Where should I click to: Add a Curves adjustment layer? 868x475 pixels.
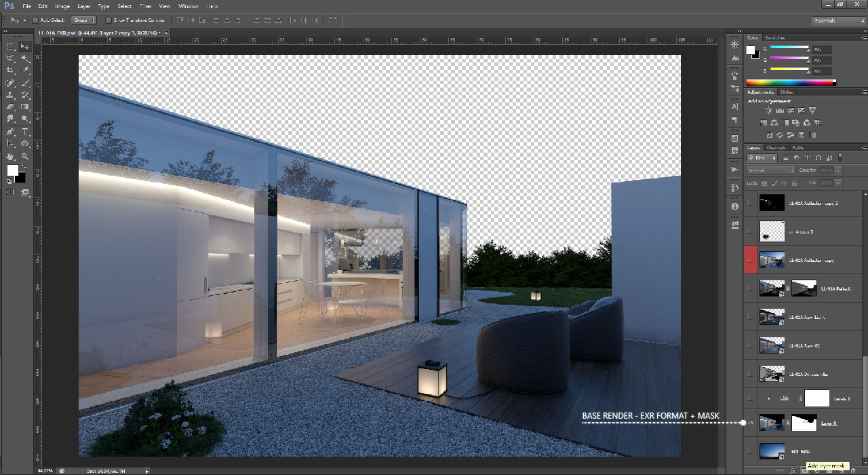(x=791, y=111)
